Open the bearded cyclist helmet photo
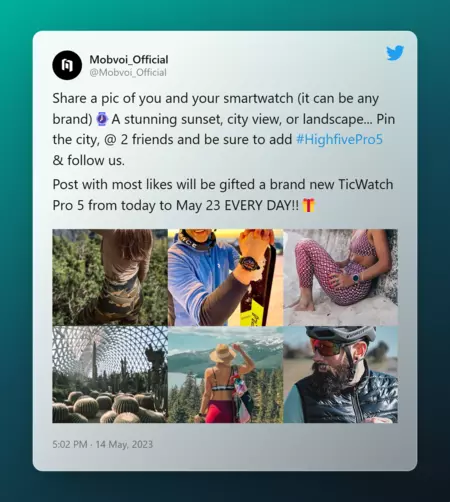The height and width of the screenshot is (502, 450). pyautogui.click(x=340, y=375)
